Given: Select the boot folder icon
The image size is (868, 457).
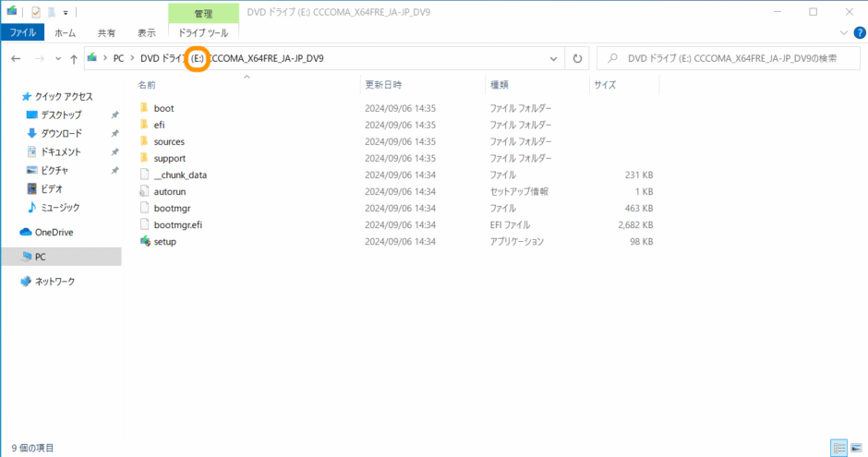Looking at the screenshot, I should coord(145,108).
